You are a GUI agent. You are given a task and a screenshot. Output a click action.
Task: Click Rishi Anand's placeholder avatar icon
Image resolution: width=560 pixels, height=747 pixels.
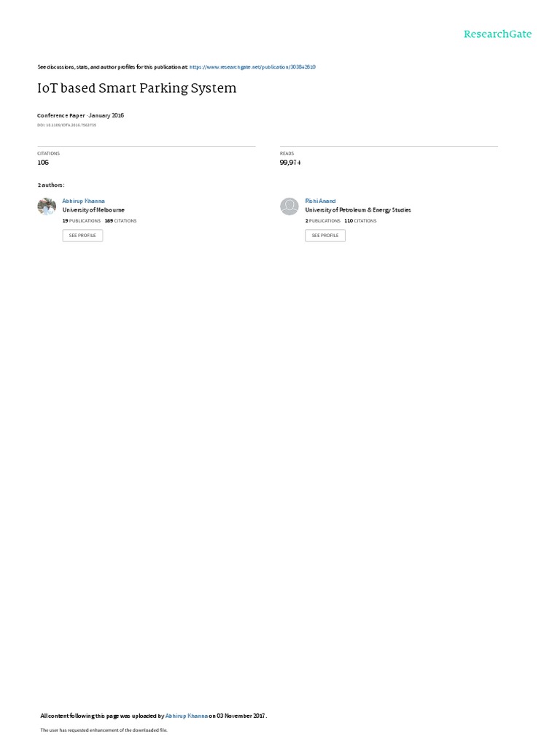tap(289, 206)
